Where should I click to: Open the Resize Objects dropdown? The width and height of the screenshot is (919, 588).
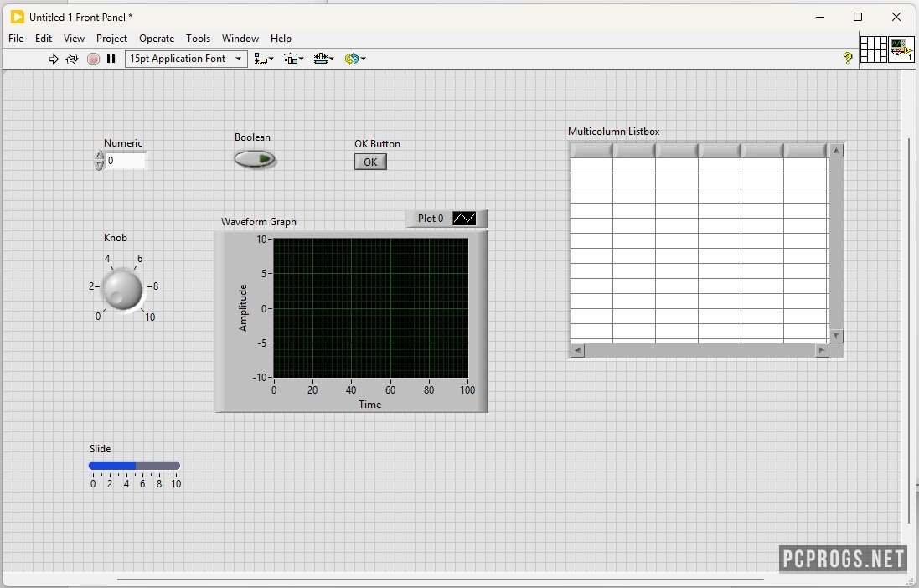[x=323, y=59]
